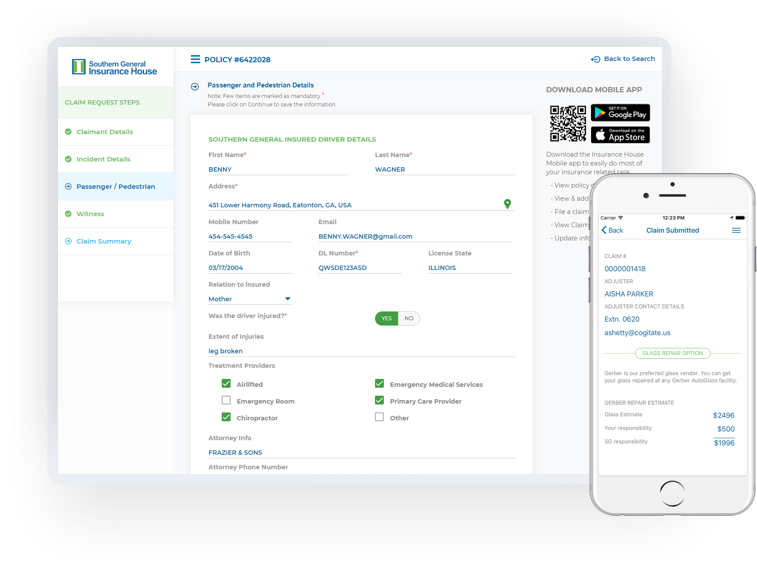Open the Relation to Insured dropdown
This screenshot has width=757, height=573.
(x=250, y=299)
